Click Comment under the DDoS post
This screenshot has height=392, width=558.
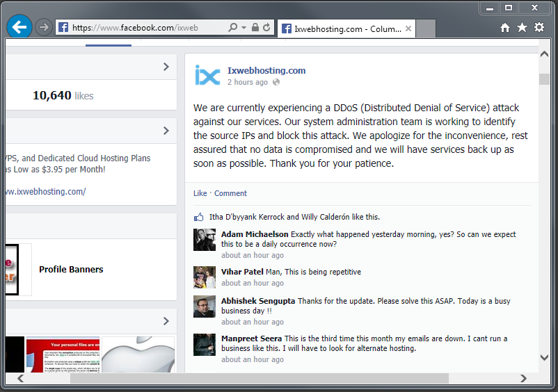click(x=230, y=193)
